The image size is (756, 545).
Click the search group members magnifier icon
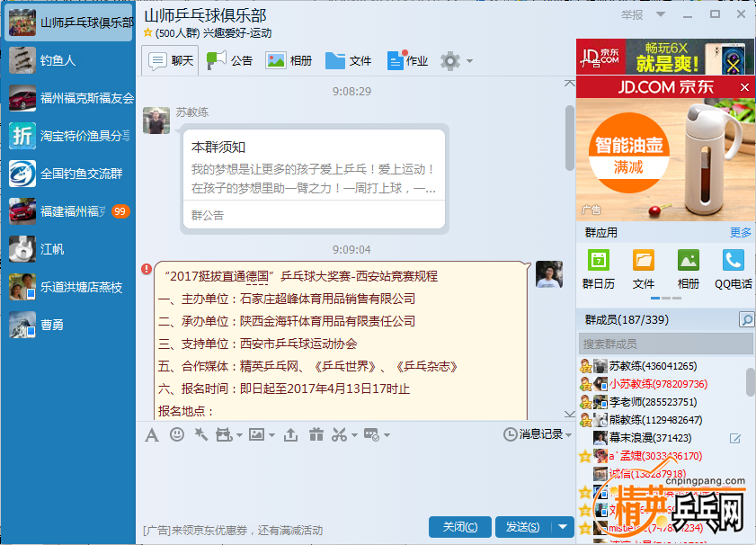click(746, 319)
